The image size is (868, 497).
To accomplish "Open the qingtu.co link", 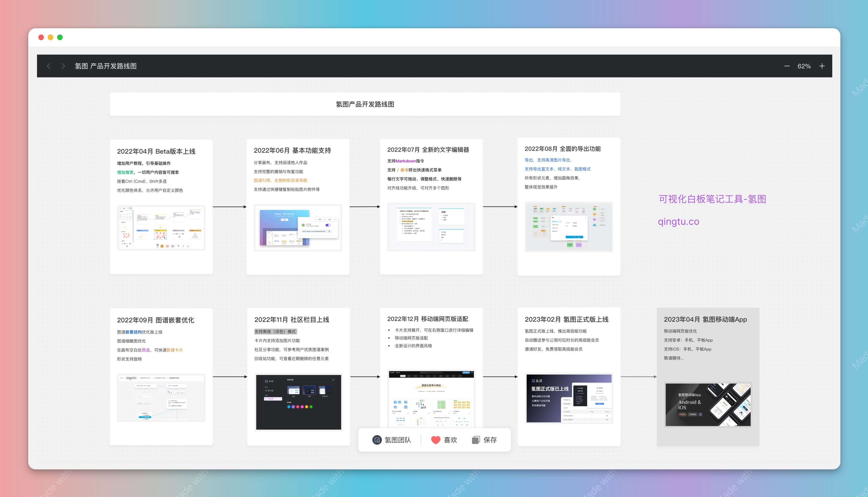I will point(678,221).
